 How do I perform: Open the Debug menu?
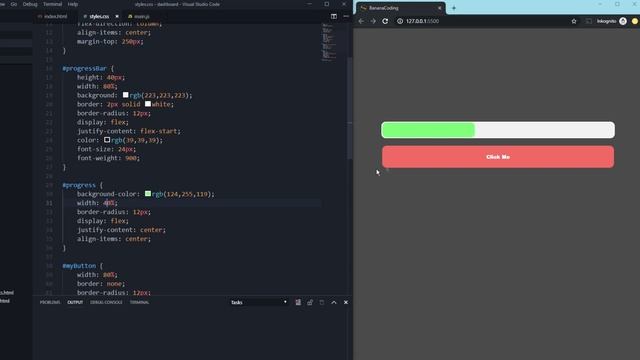(x=30, y=4)
